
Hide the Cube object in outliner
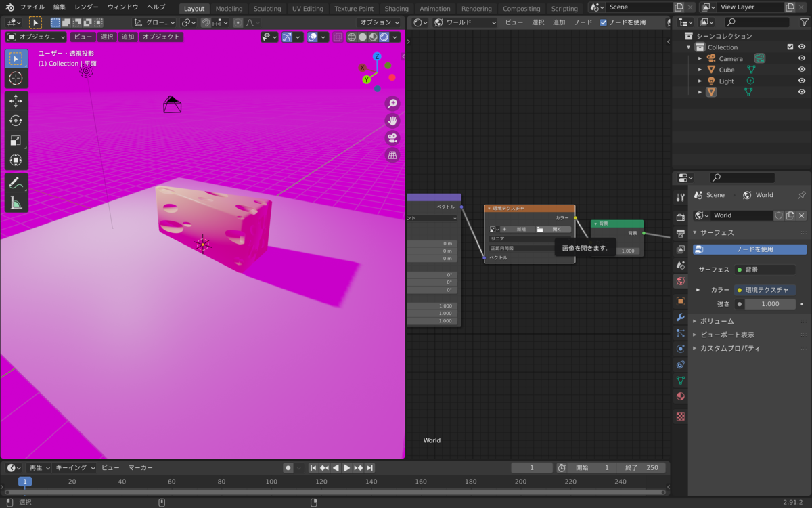pos(802,70)
